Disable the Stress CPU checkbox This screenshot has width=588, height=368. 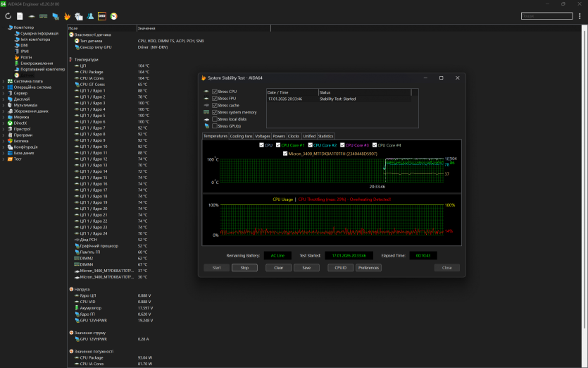click(215, 92)
